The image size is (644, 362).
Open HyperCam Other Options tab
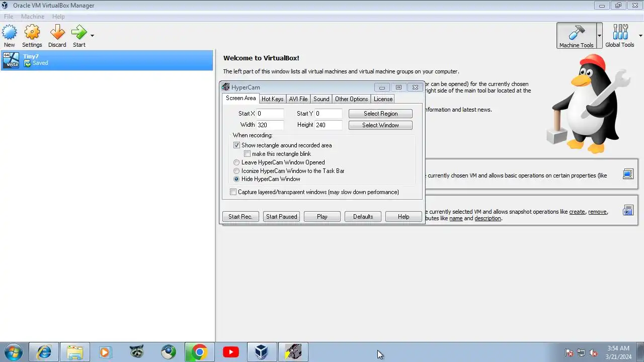pos(351,99)
